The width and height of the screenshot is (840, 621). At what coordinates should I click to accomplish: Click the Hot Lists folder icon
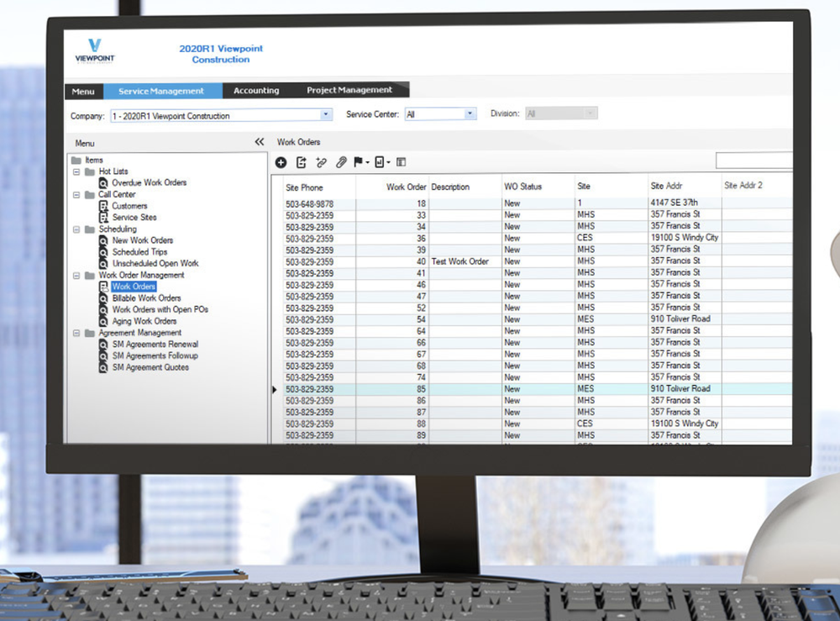click(x=90, y=172)
